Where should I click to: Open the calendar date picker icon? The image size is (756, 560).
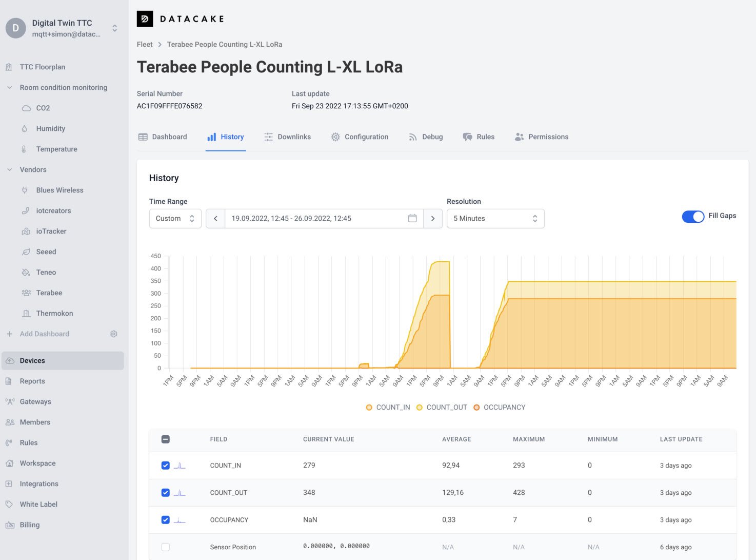pos(412,219)
